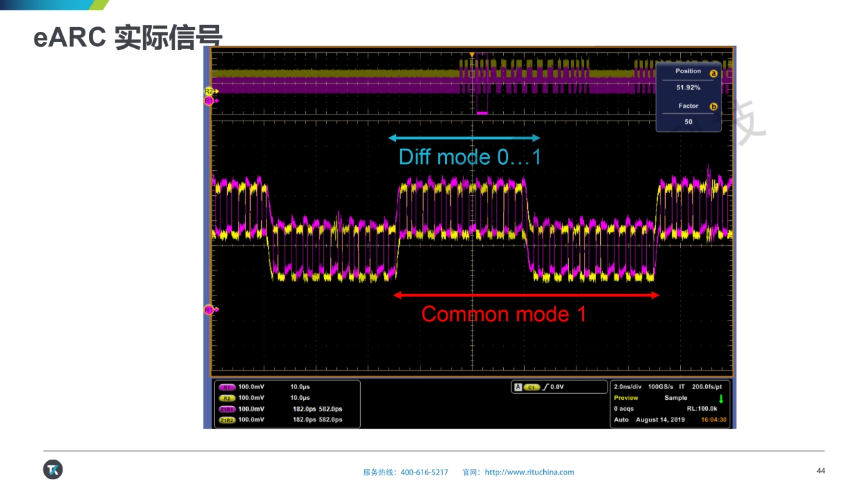Viewport: 868px width, 488px height.
Task: Click the trigger level 0.0V readout
Action: pos(557,387)
